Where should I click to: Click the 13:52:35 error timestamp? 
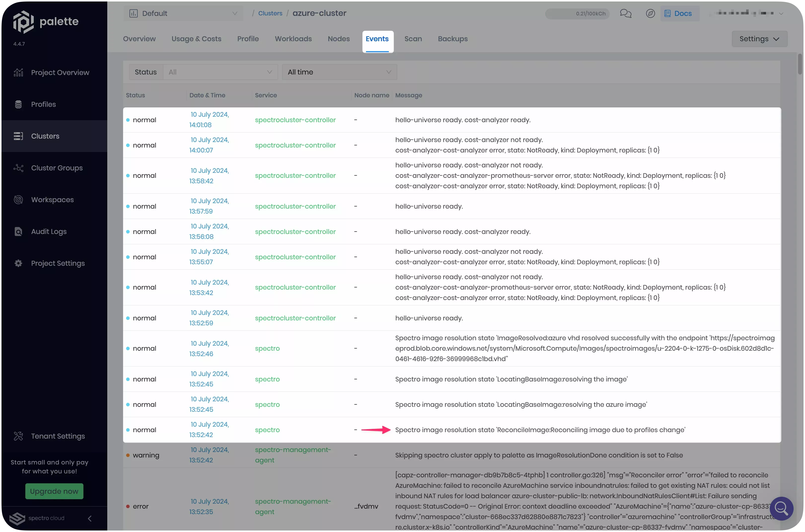point(209,507)
